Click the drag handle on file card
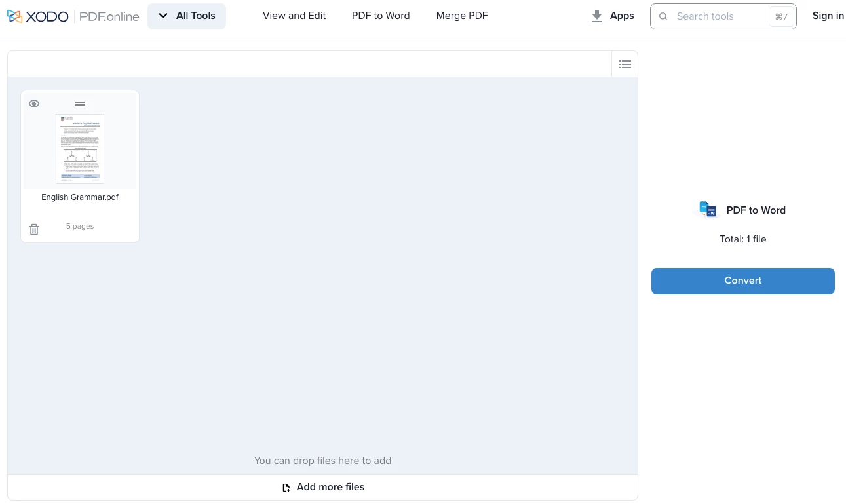Screen dimensions: 846x504 tap(80, 104)
